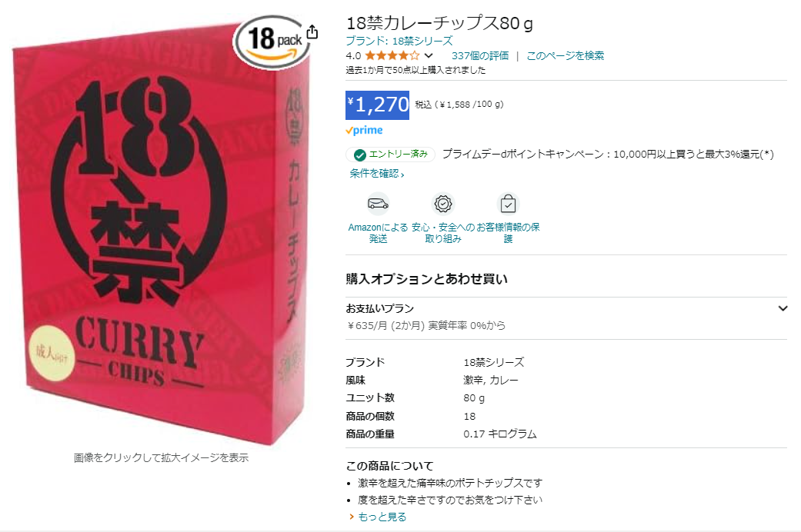Click the Amazonによる発送 link text
The width and height of the screenshot is (801, 532).
(378, 233)
